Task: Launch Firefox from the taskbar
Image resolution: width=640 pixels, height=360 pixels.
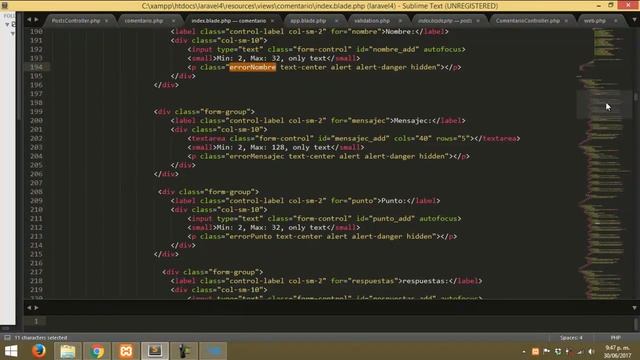Action: tap(39, 351)
